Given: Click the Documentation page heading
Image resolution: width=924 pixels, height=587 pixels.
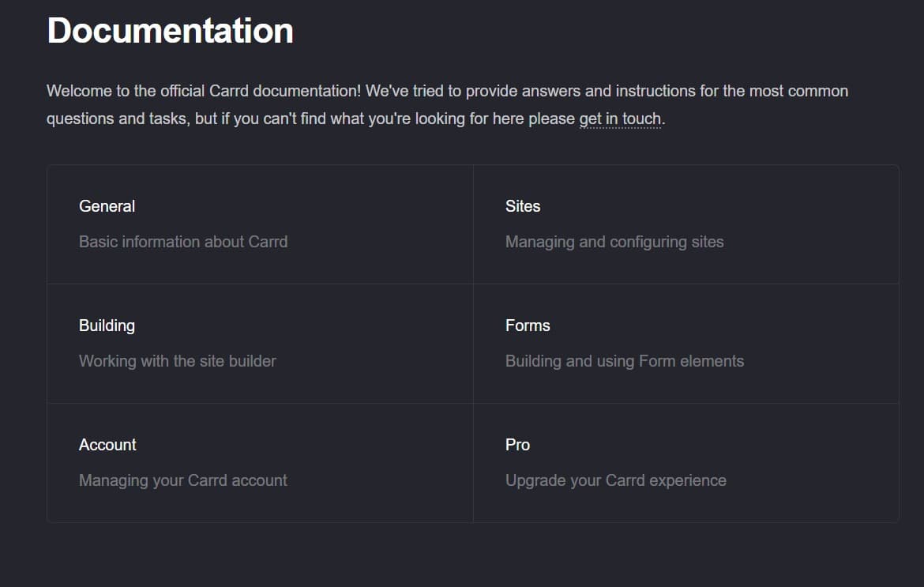Looking at the screenshot, I should click(170, 31).
